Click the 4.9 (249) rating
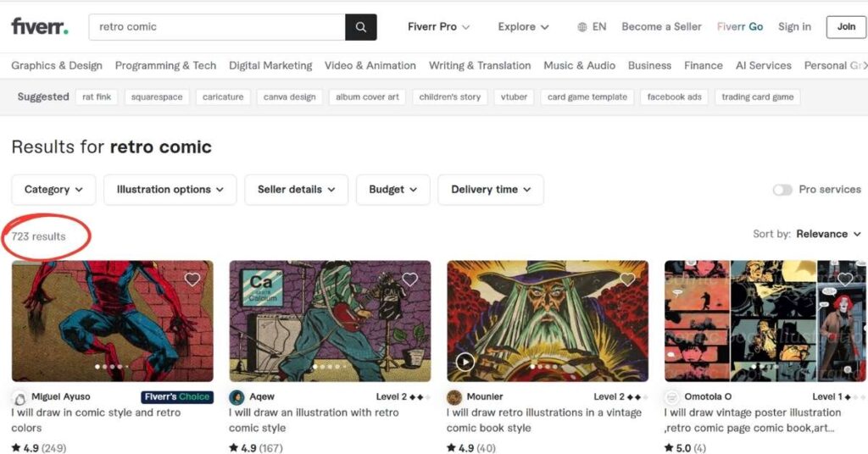This screenshot has width=868, height=454. [x=39, y=448]
